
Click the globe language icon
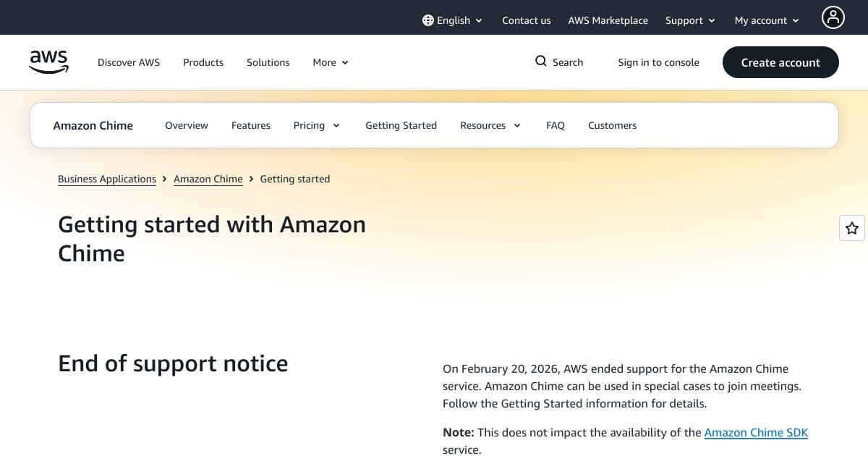pyautogui.click(x=426, y=20)
